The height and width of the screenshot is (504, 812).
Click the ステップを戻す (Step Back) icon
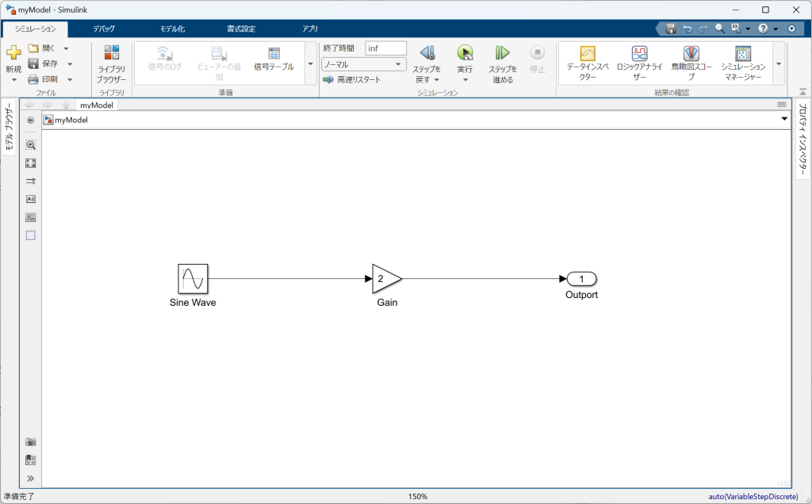[427, 54]
